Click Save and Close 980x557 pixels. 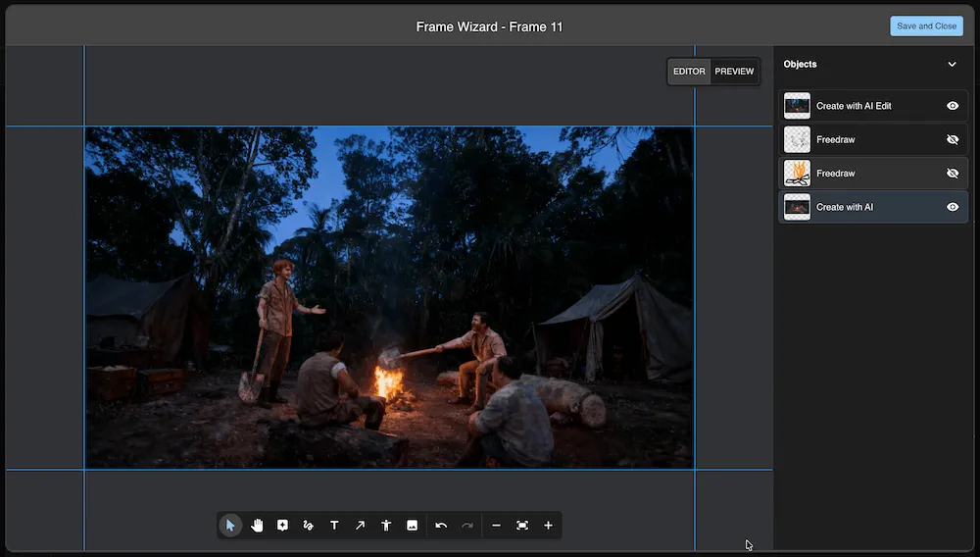click(926, 26)
